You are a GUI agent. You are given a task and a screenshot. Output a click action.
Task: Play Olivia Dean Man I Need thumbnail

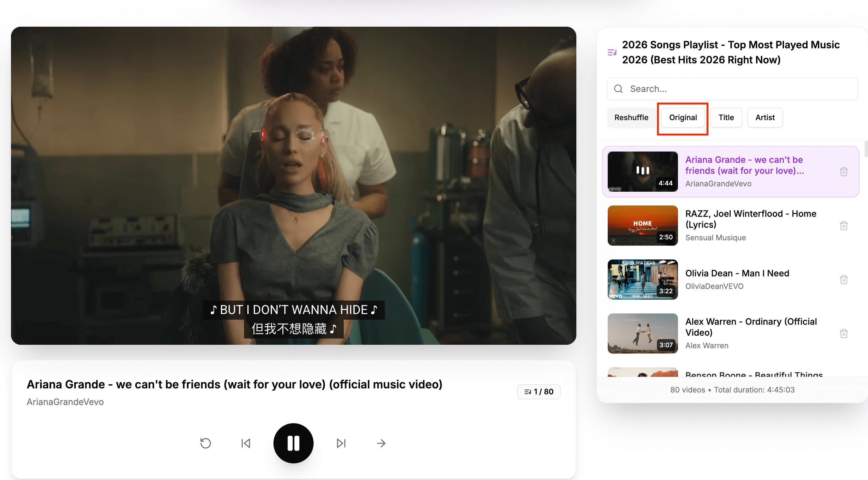642,280
